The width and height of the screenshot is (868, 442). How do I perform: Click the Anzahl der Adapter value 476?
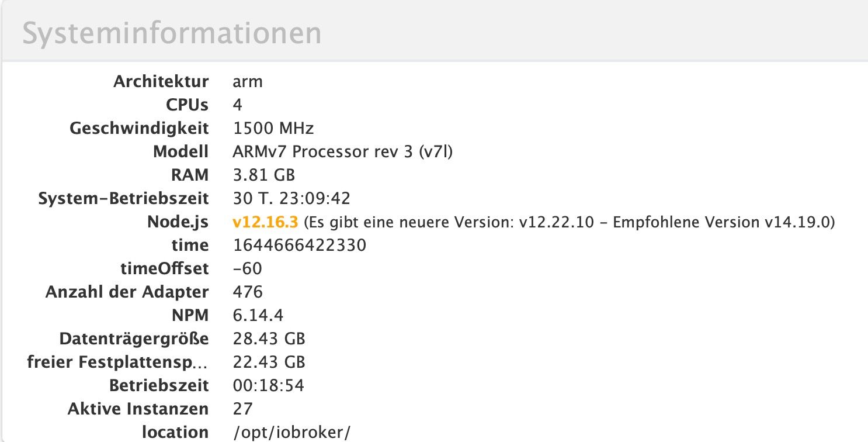coord(248,292)
